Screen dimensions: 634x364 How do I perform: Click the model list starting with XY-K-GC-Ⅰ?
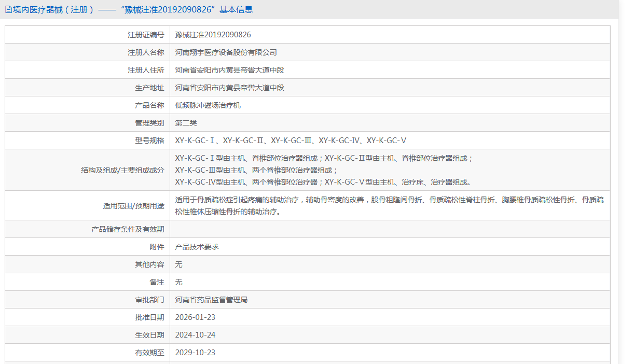[x=291, y=141]
